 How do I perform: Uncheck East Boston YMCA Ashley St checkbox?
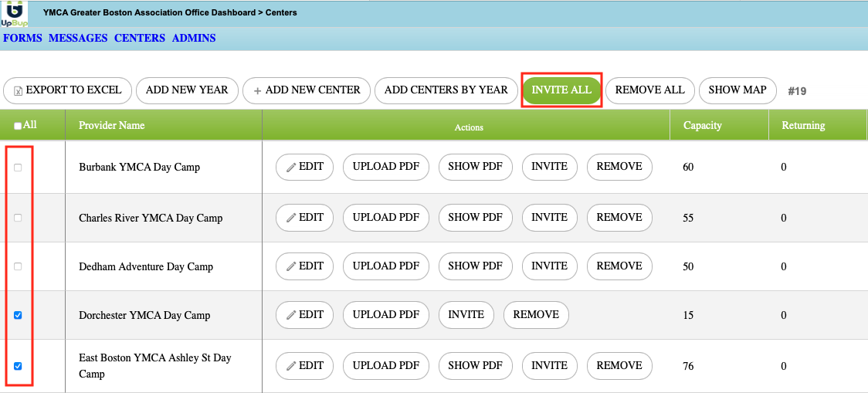18,366
